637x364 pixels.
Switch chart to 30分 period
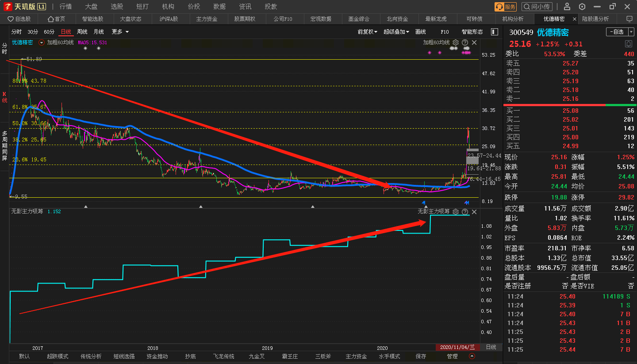[33, 32]
